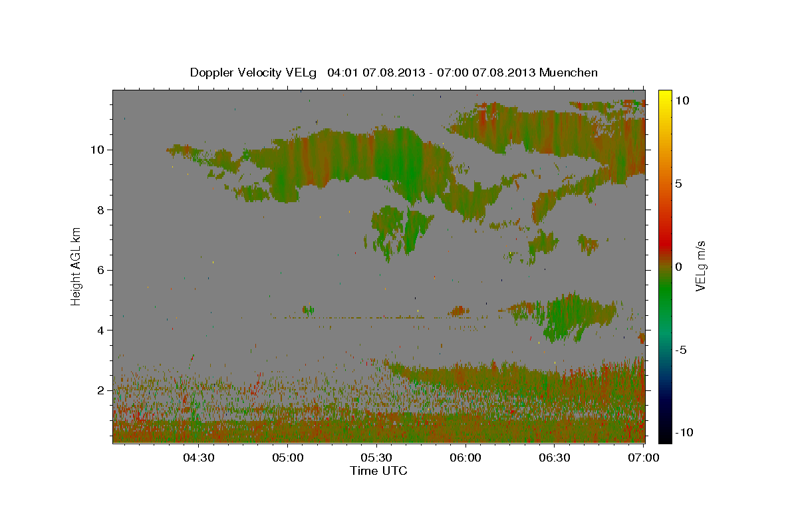Click the 'Time UTC' axis label
798x532 pixels.
[x=378, y=471]
